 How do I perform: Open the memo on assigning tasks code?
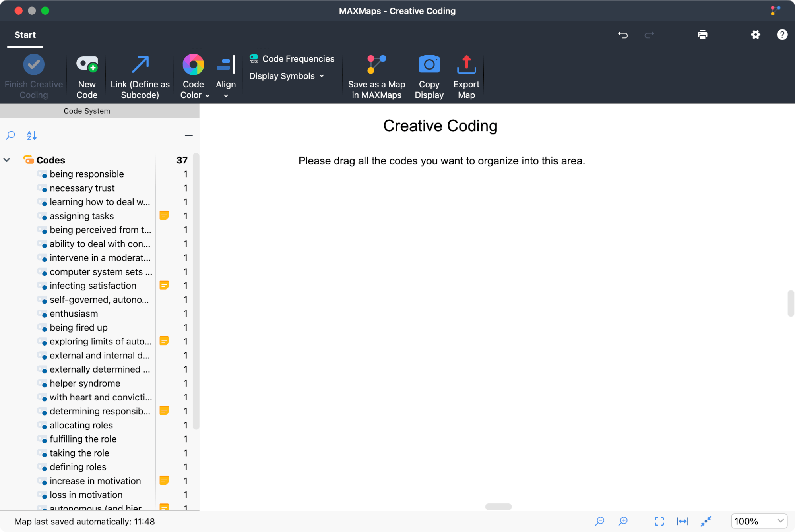coord(164,215)
